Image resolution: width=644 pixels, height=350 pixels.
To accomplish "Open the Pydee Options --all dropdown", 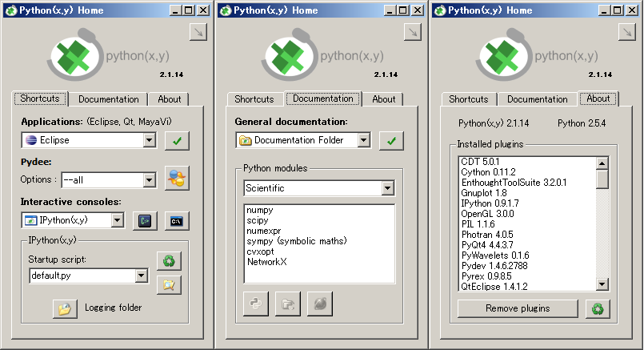I will tap(149, 180).
